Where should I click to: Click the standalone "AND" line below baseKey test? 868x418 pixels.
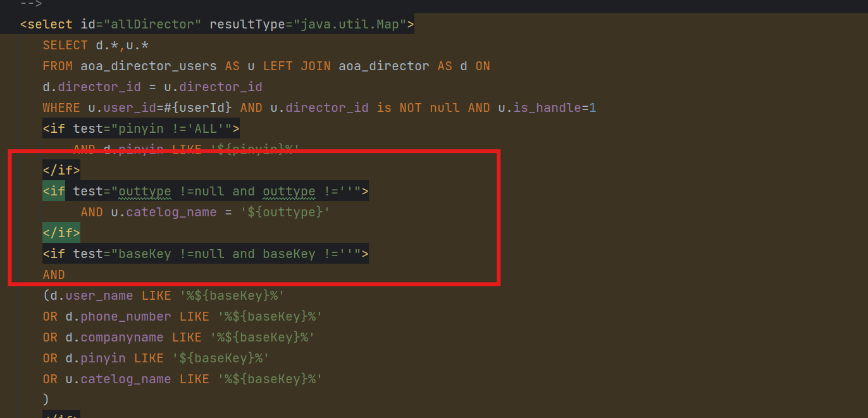pos(54,275)
